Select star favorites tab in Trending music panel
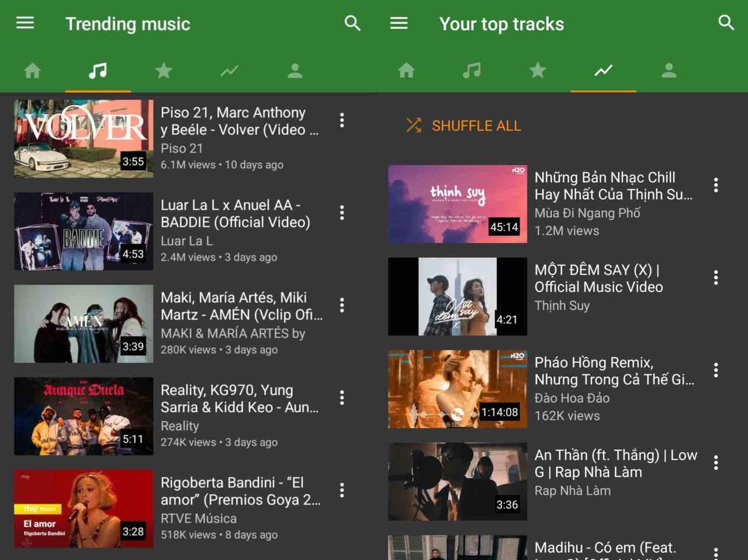The image size is (748, 560). (x=164, y=71)
